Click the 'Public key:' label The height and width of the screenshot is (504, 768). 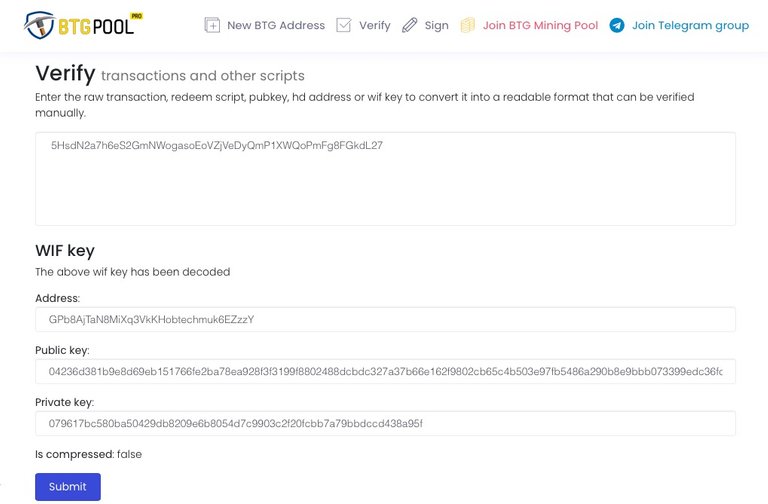click(62, 350)
